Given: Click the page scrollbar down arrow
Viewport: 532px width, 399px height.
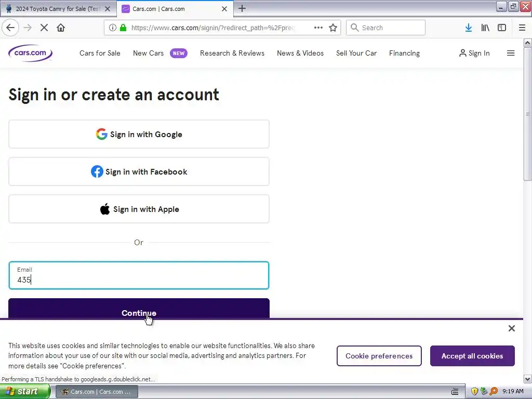Looking at the screenshot, I should (528, 379).
